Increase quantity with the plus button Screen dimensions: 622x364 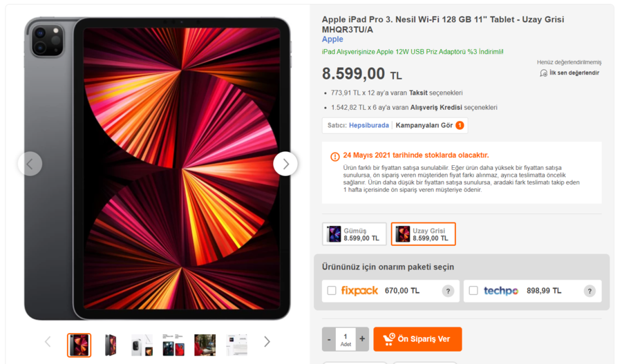tap(362, 339)
